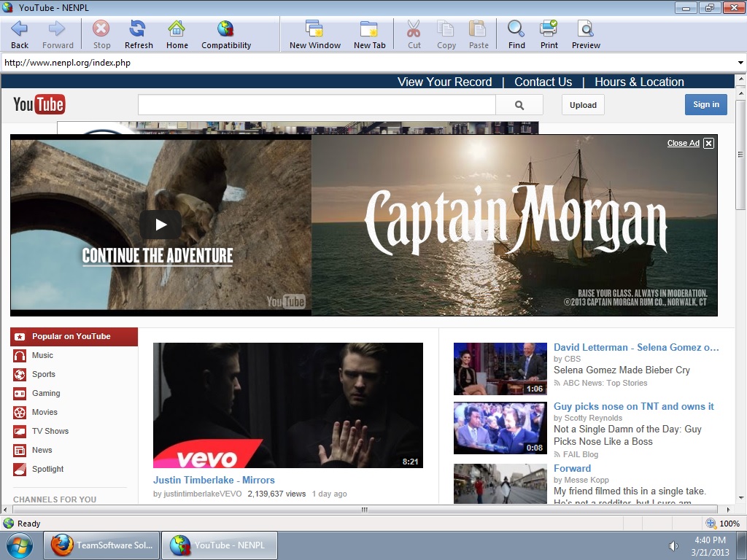Stop page loading with Stop button
The height and width of the screenshot is (560, 747).
(101, 35)
